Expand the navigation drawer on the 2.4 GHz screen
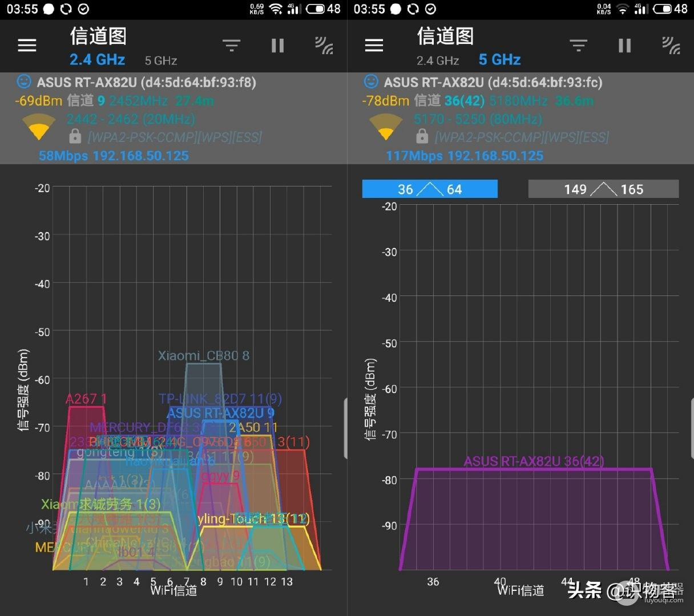The width and height of the screenshot is (694, 616). 26,45
